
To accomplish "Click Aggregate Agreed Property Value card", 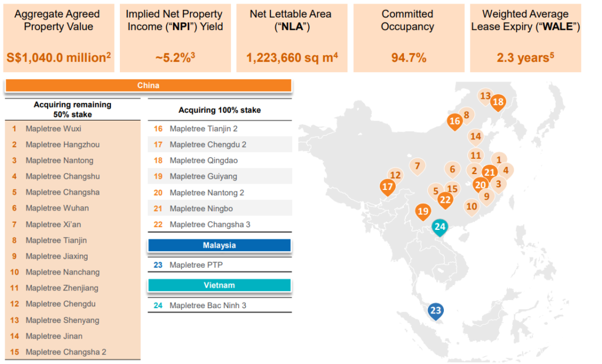I will pyautogui.click(x=59, y=38).
